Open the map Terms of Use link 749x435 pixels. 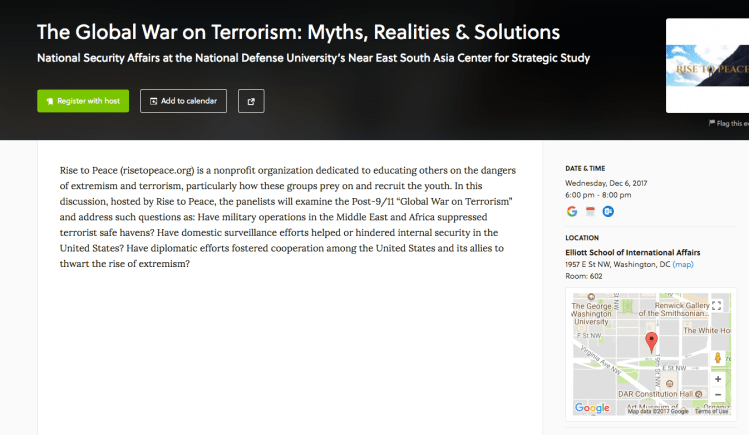(711, 411)
